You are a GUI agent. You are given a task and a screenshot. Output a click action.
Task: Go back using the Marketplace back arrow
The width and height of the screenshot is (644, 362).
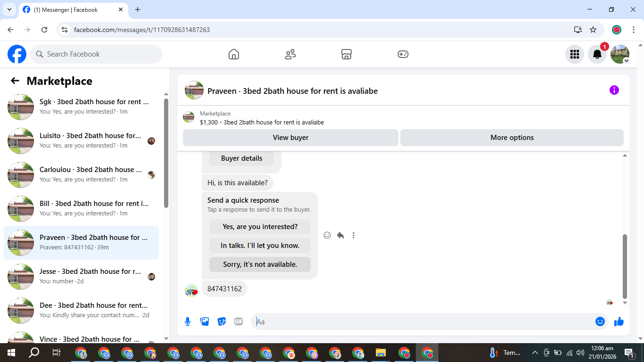15,81
